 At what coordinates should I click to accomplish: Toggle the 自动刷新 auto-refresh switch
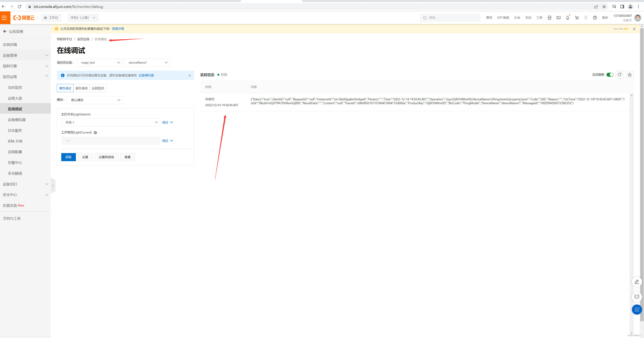click(x=610, y=75)
